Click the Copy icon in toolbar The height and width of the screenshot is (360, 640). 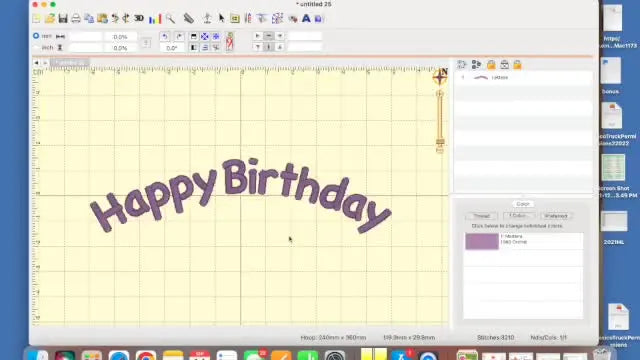tap(89, 18)
